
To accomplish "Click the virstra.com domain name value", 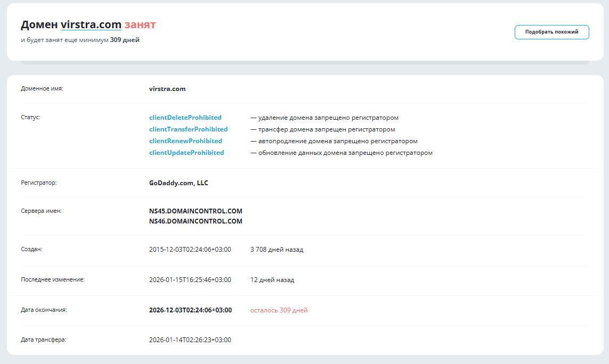I will (x=167, y=89).
